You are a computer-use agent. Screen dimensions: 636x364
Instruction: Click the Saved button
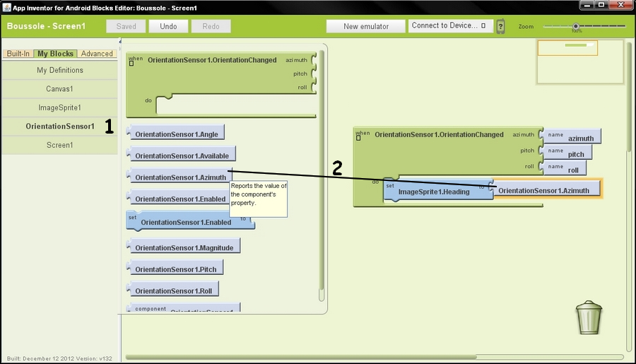point(126,26)
